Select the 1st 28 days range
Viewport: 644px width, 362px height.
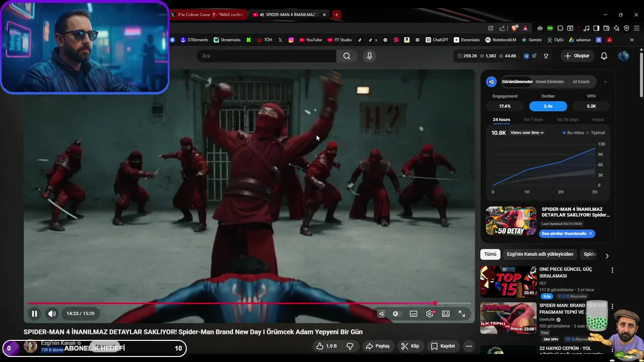(x=568, y=120)
